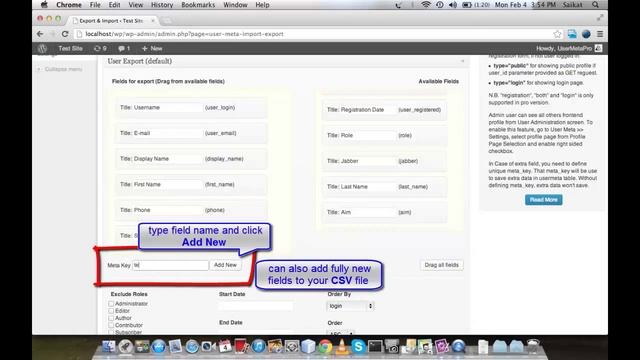
Task: Open Skype from the dock
Action: click(358, 347)
